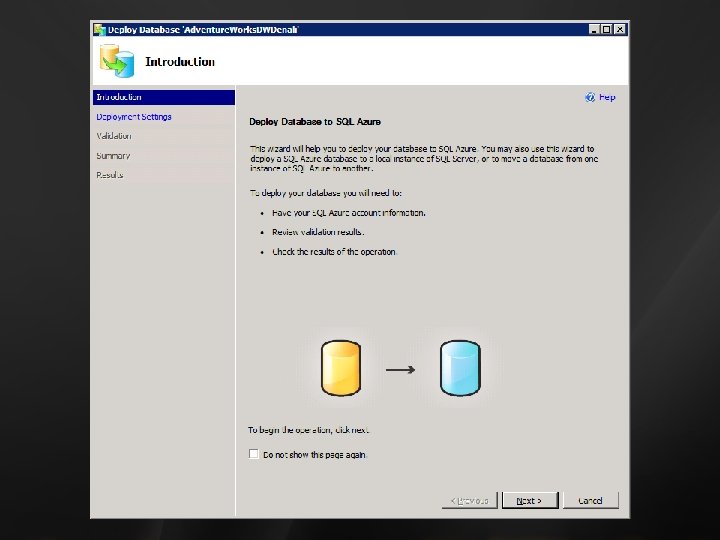Minimize the Deploy Database window
The image size is (720, 540).
coord(594,29)
